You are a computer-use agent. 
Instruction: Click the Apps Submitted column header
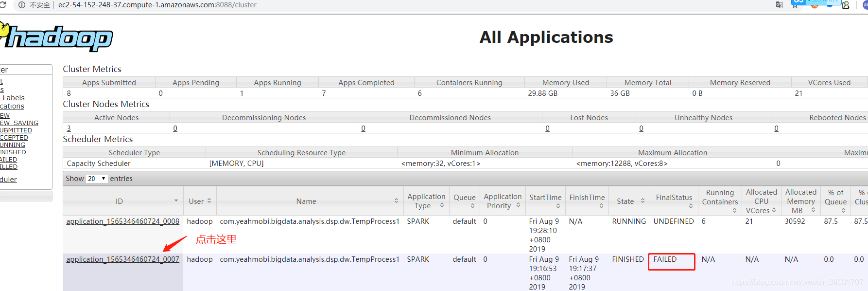(109, 83)
